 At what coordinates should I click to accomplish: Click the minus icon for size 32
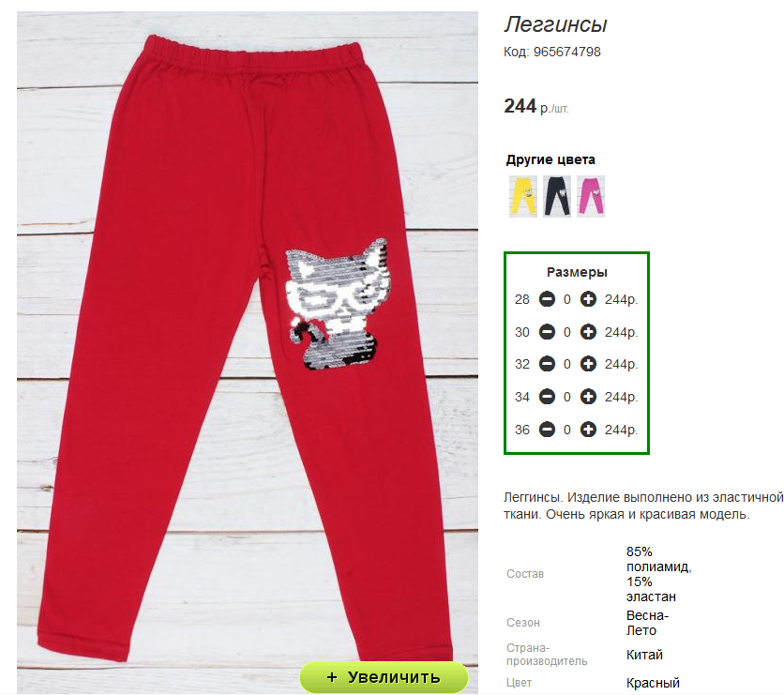coord(547,364)
